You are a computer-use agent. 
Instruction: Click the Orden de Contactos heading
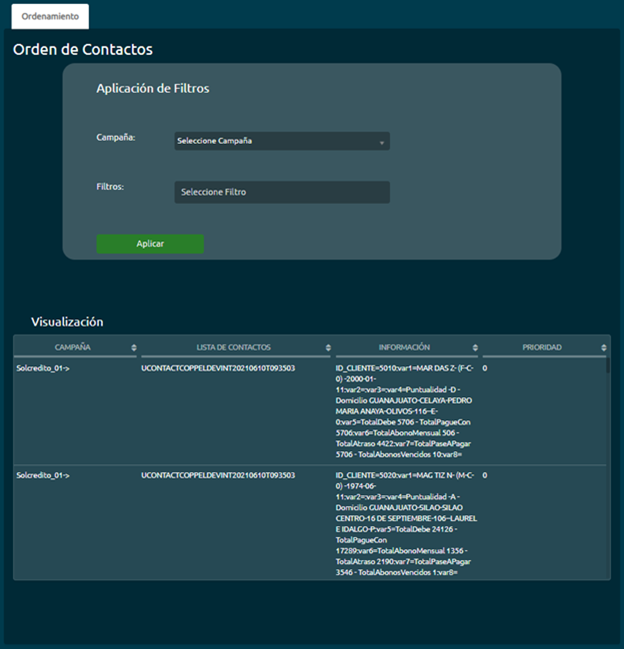tap(82, 49)
